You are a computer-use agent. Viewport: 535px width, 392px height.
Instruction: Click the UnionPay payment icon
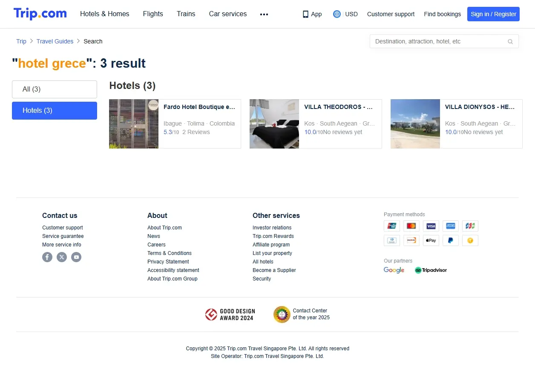[392, 226]
